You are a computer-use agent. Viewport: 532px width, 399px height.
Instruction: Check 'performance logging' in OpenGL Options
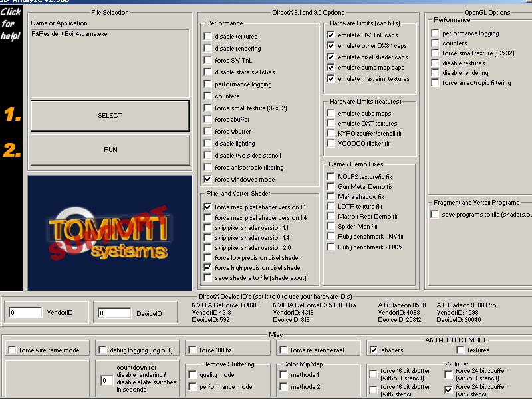[x=435, y=33]
